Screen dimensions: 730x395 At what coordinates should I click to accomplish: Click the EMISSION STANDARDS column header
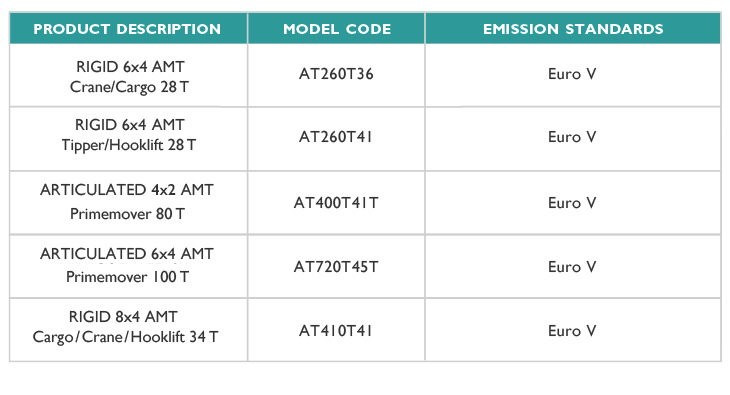click(x=573, y=29)
